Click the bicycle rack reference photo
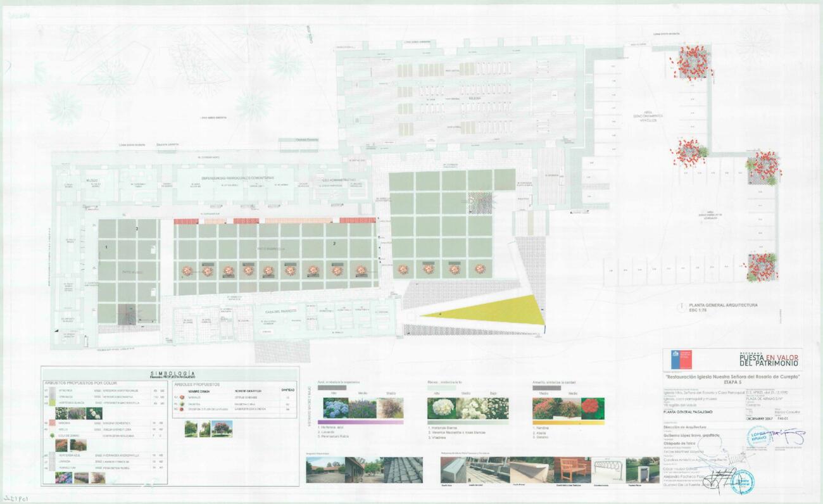This screenshot has height=504, width=823. [608, 470]
